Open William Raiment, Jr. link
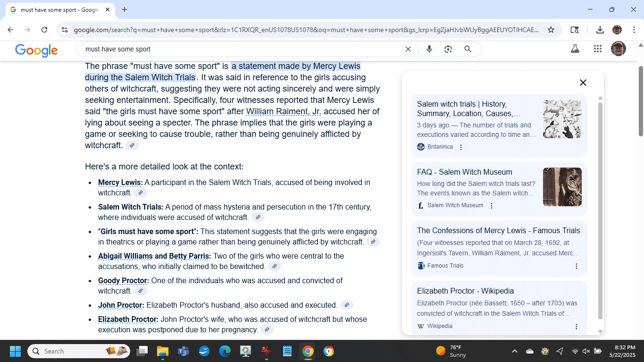Viewport: 644px width, 362px height. 284,111
